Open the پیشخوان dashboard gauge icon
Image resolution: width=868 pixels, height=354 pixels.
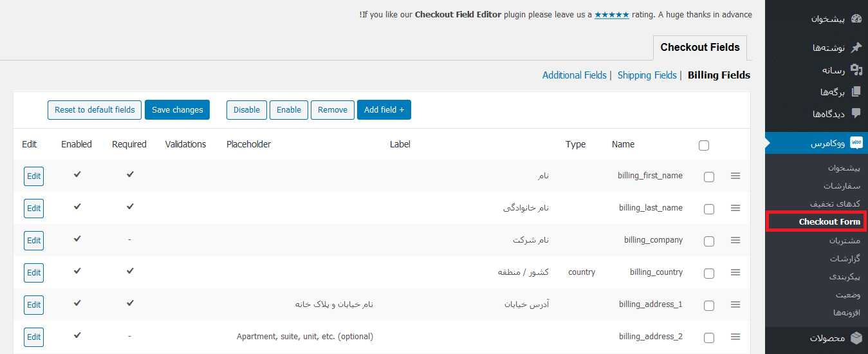tap(856, 19)
